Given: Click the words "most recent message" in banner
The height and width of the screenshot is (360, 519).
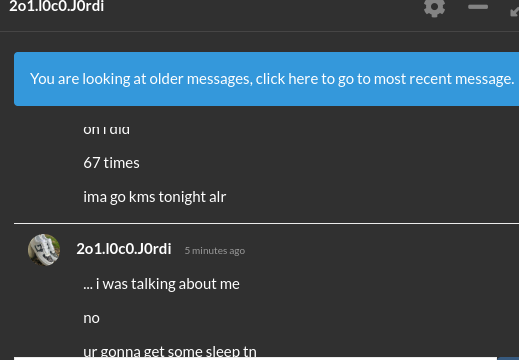Looking at the screenshot, I should (x=444, y=79).
